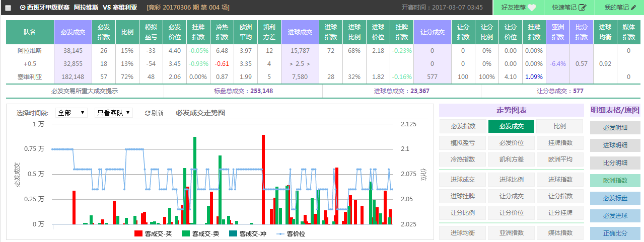Click the heart icon in 好友推荐
The height and width of the screenshot is (242, 644).
coord(532,8)
